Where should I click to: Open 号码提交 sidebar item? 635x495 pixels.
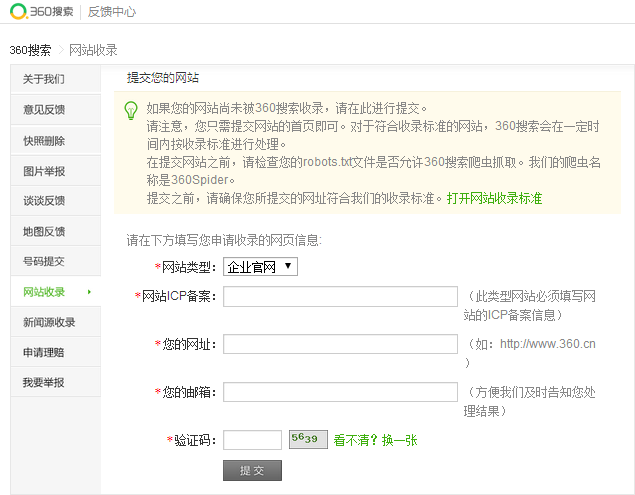coord(55,261)
